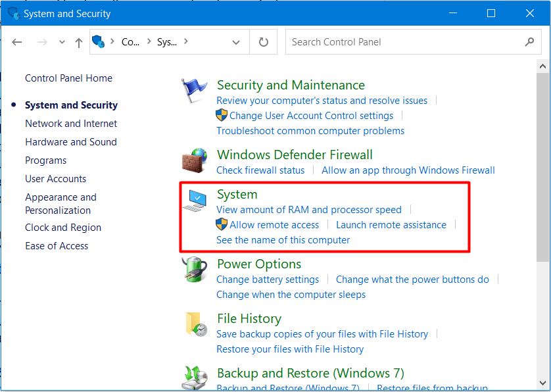Open Clock and Region category
Screen dimensions: 551x392
point(63,228)
